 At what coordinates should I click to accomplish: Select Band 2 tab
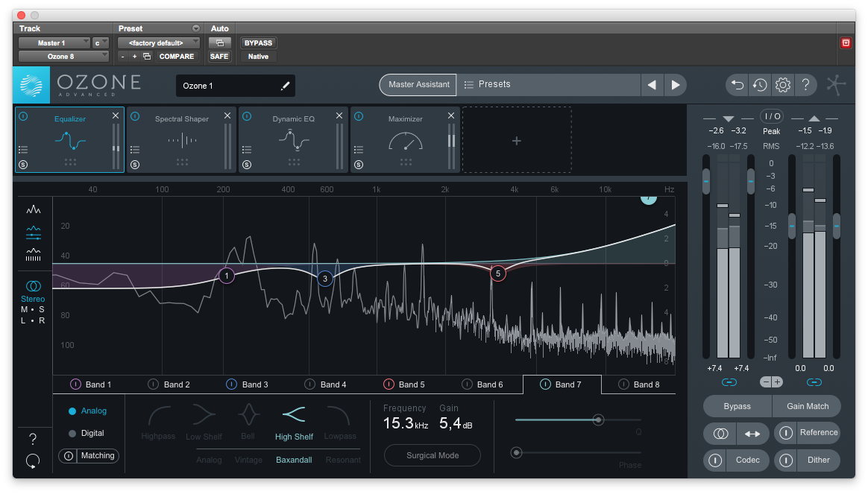170,384
